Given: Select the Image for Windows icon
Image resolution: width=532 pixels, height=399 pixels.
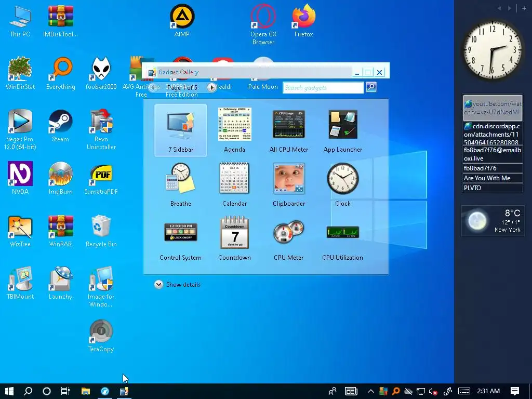Looking at the screenshot, I should pyautogui.click(x=101, y=287).
